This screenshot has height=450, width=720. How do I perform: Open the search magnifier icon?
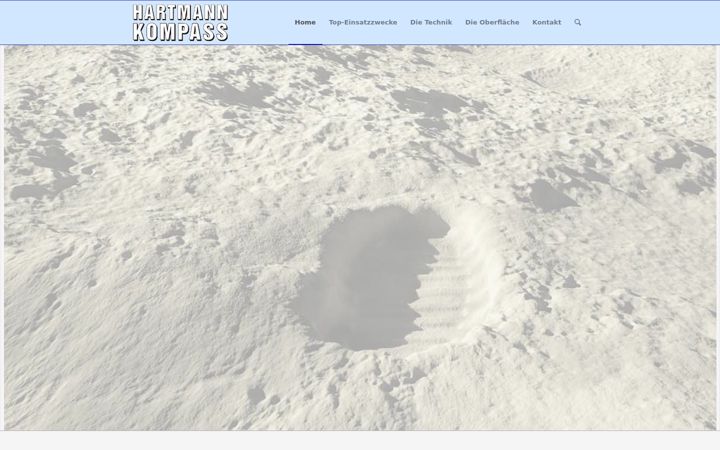click(578, 22)
